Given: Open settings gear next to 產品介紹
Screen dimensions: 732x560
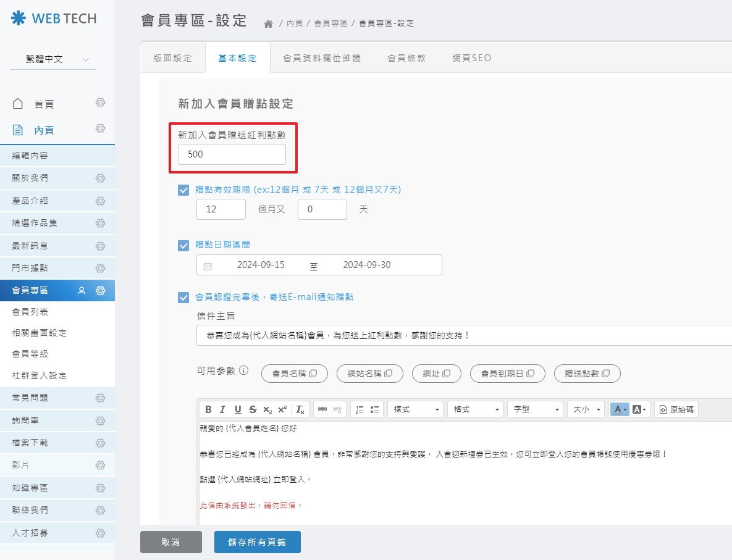Looking at the screenshot, I should click(x=100, y=201).
